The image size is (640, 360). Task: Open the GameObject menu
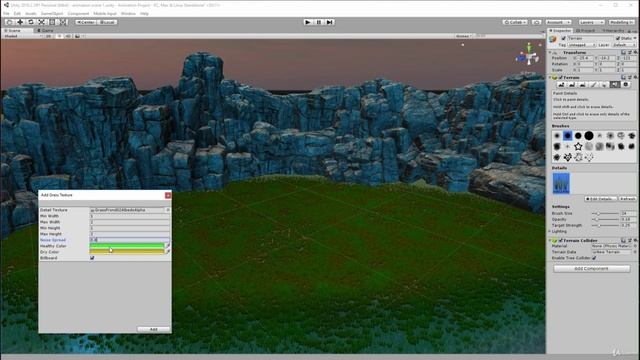coord(52,13)
